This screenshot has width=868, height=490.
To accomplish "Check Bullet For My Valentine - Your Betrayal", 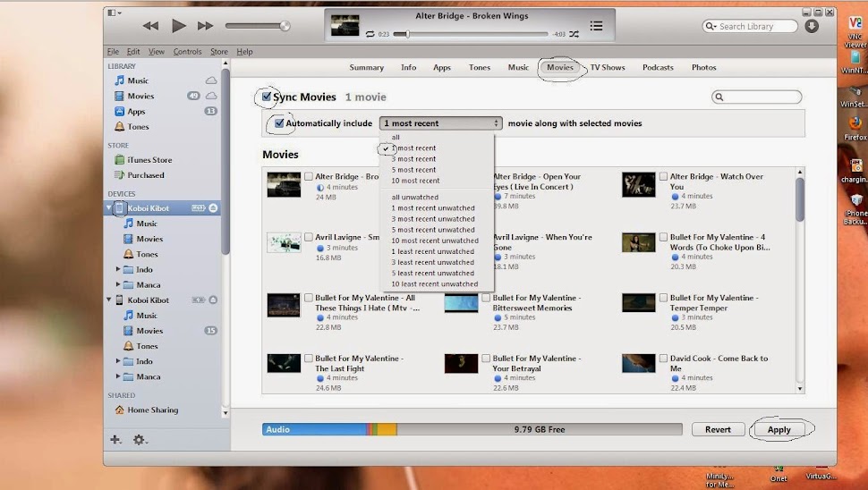I will [x=486, y=359].
